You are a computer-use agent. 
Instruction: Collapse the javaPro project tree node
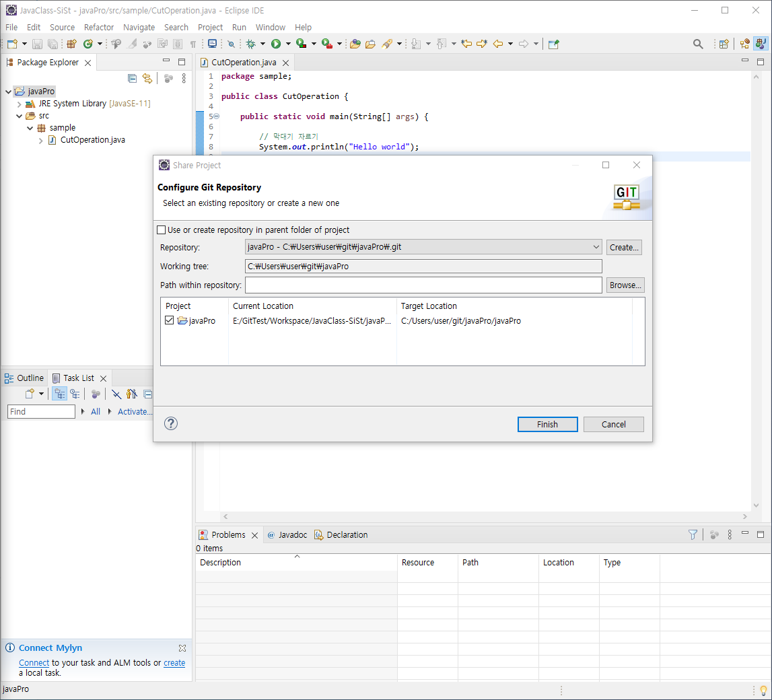pyautogui.click(x=8, y=91)
